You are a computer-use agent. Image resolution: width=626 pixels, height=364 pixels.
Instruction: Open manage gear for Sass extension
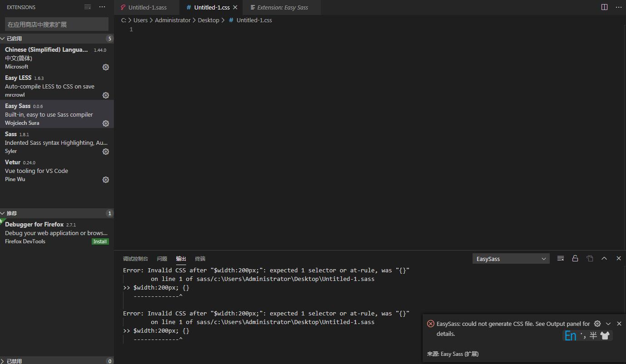coord(106,152)
